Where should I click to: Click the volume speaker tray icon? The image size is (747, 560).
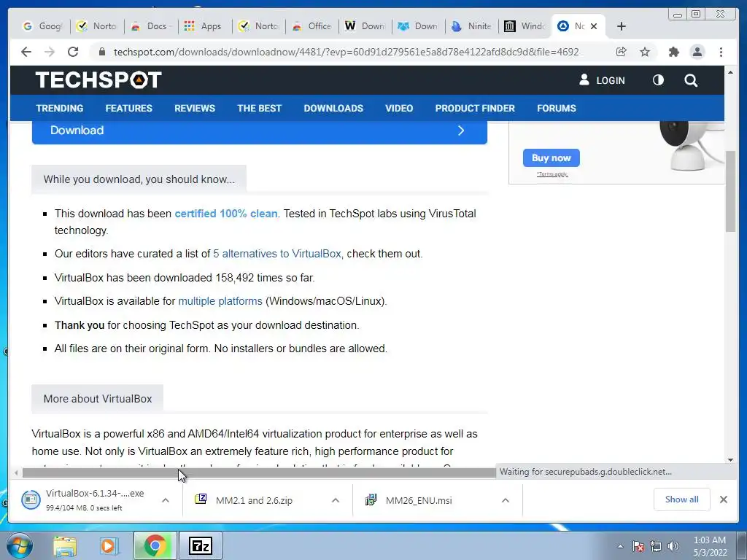coord(673,546)
